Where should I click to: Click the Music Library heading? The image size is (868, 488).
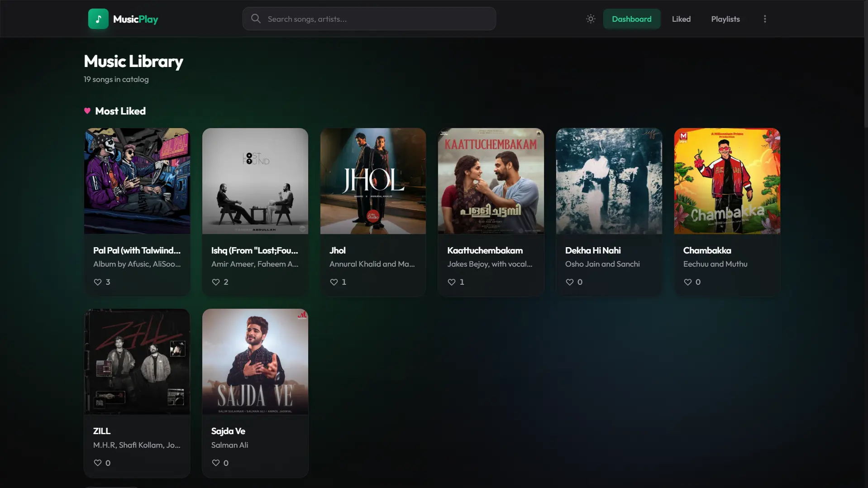coord(134,62)
